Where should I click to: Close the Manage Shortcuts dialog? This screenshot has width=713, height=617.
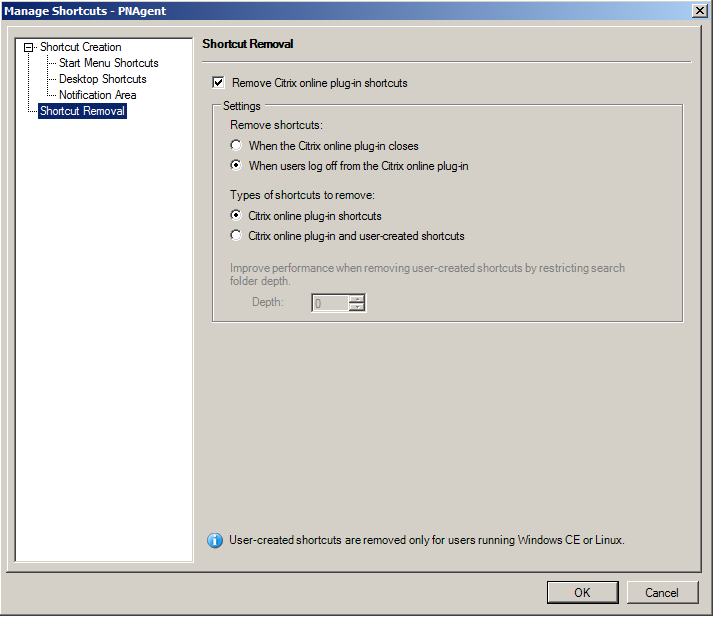pos(699,11)
